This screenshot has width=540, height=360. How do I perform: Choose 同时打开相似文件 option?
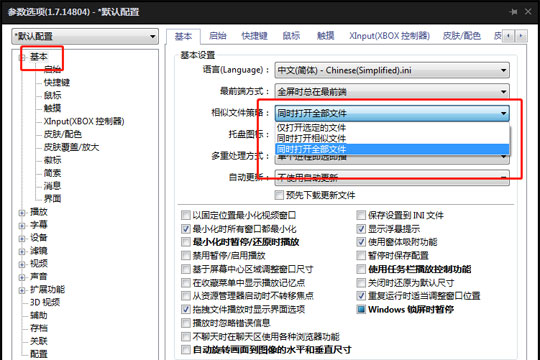(392, 138)
